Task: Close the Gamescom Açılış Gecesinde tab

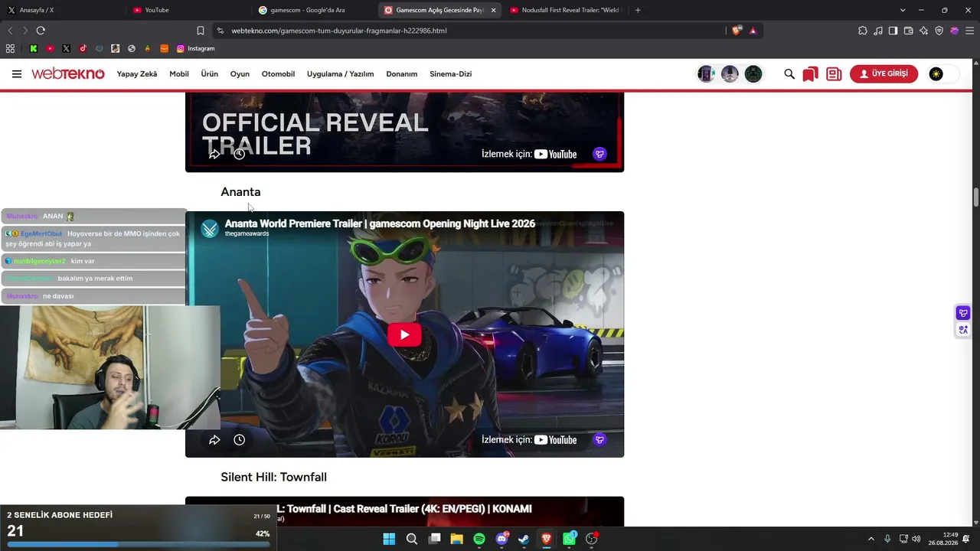Action: coord(493,10)
